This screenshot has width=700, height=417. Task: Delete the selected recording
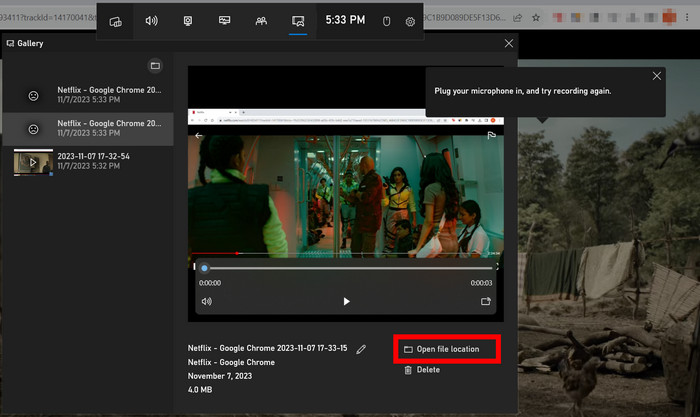click(x=422, y=370)
